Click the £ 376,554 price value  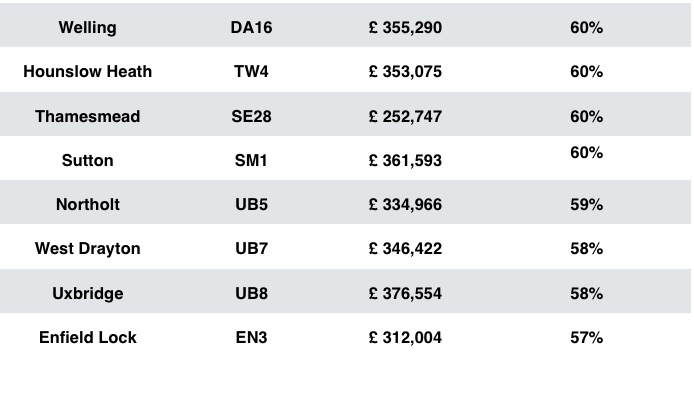(x=405, y=294)
